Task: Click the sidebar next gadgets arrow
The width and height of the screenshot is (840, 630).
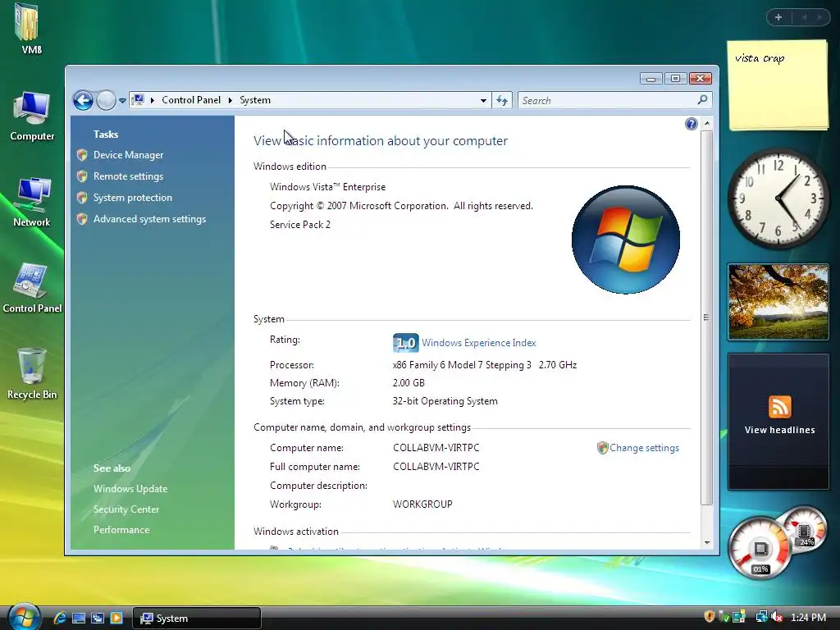Action: pyautogui.click(x=819, y=18)
